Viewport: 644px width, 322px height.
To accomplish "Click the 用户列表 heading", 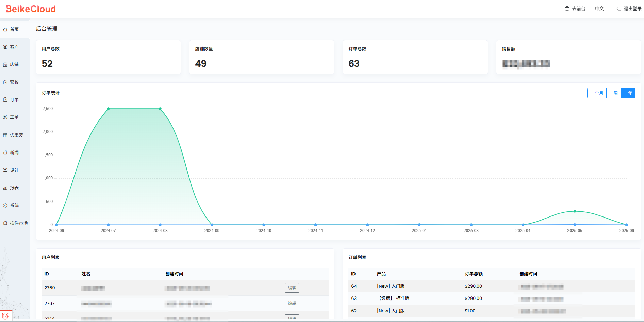I will 51,258.
